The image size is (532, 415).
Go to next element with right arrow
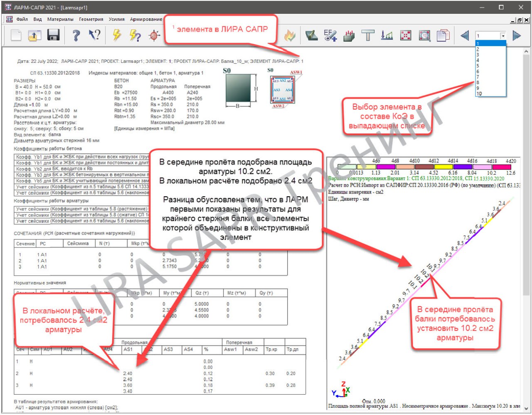coord(517,35)
